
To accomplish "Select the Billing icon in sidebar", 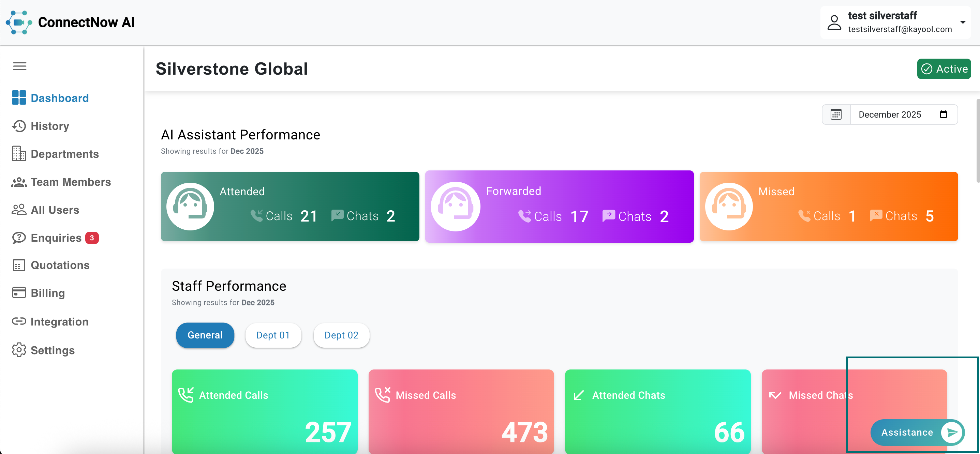I will (x=19, y=293).
